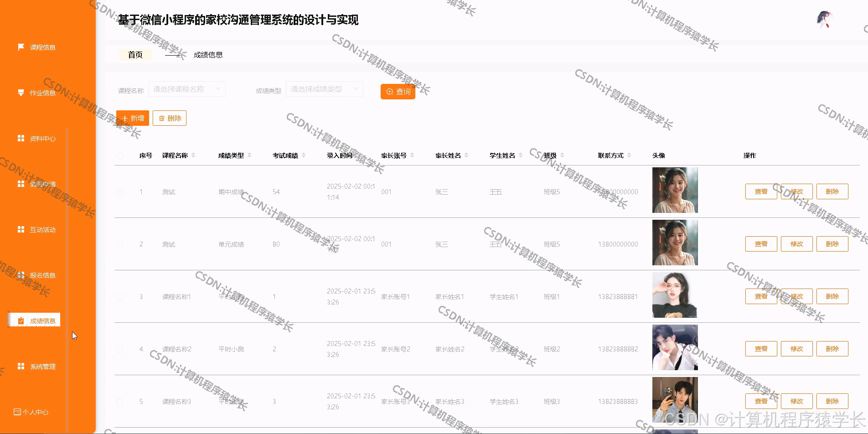Click 删除 for the row with score 54

[832, 191]
